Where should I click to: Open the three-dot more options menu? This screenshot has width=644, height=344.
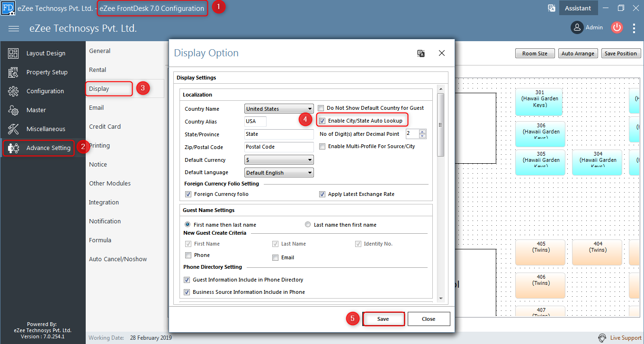coord(634,28)
